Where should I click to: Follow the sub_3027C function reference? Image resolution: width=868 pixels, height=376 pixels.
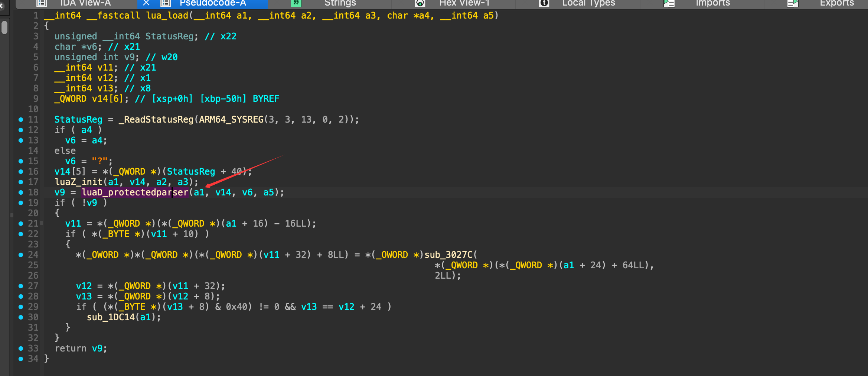[448, 255]
